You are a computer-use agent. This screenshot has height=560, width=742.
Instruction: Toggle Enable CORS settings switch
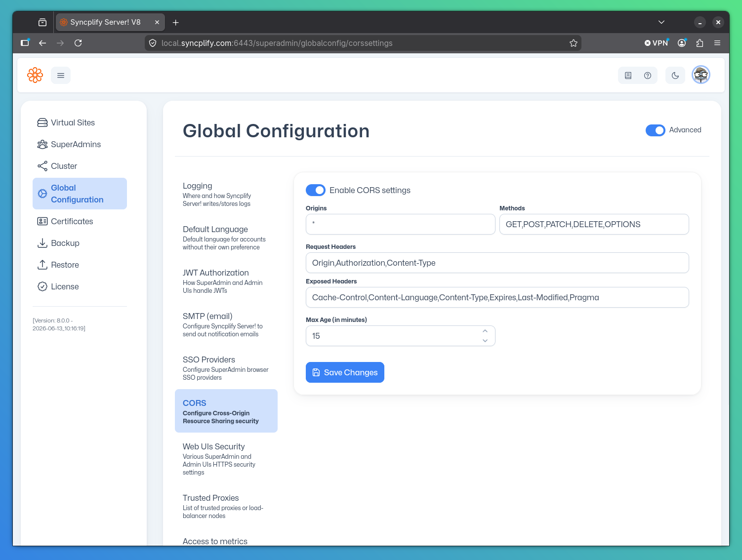point(316,190)
